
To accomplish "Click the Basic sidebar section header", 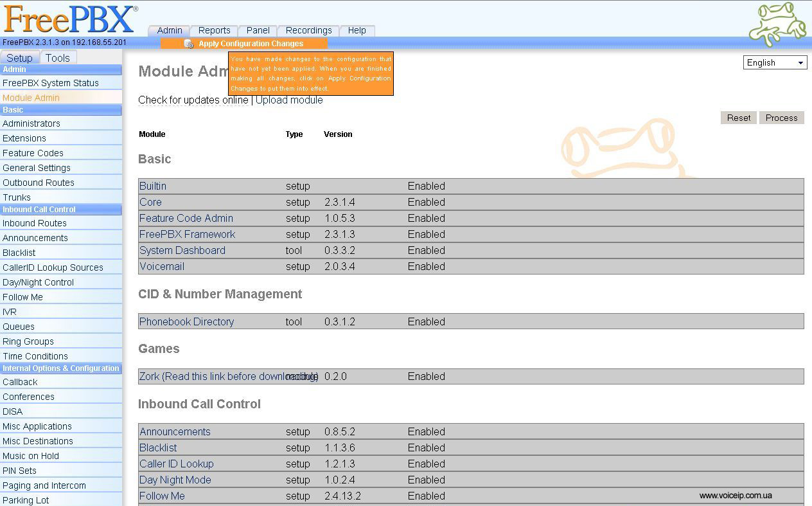I will click(61, 110).
